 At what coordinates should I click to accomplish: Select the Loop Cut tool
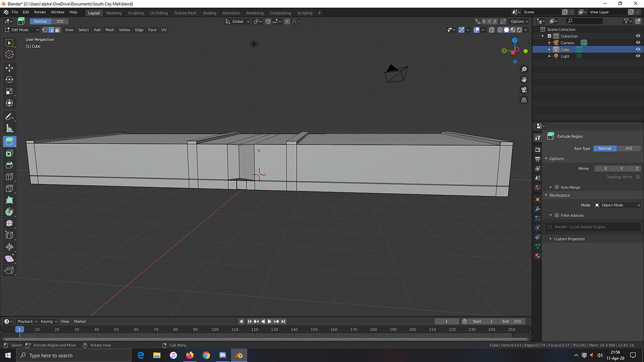pos(9,177)
